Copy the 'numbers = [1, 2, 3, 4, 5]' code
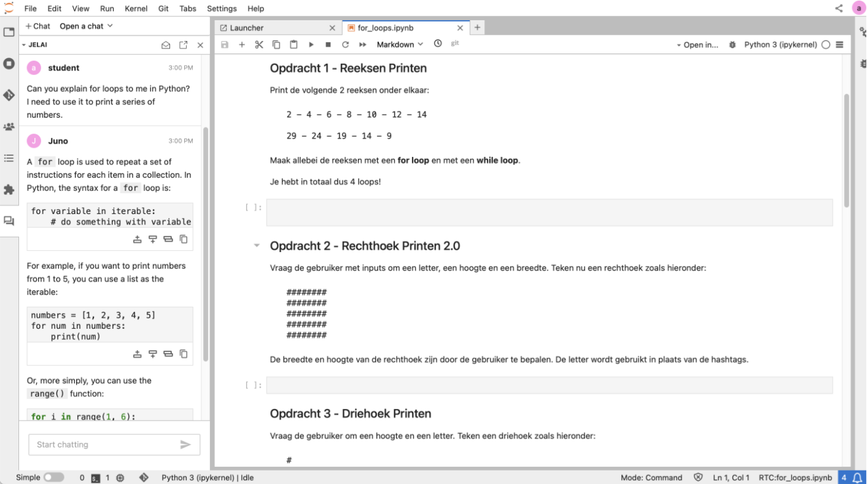Viewport: 868px width, 484px height. click(184, 354)
